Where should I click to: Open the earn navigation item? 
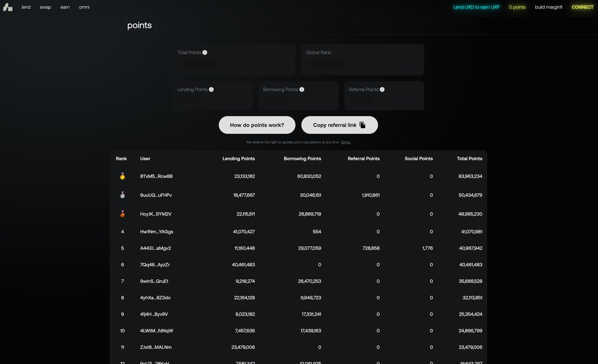pos(65,7)
